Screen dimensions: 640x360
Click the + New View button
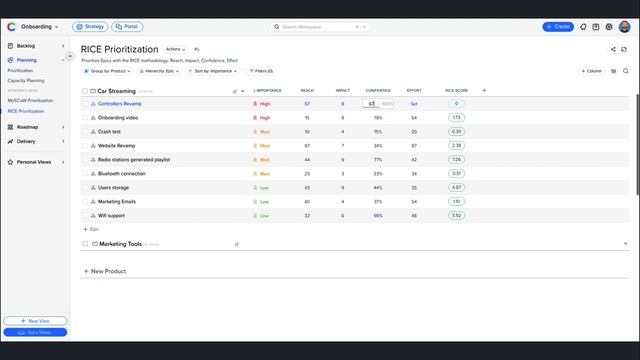click(35, 321)
